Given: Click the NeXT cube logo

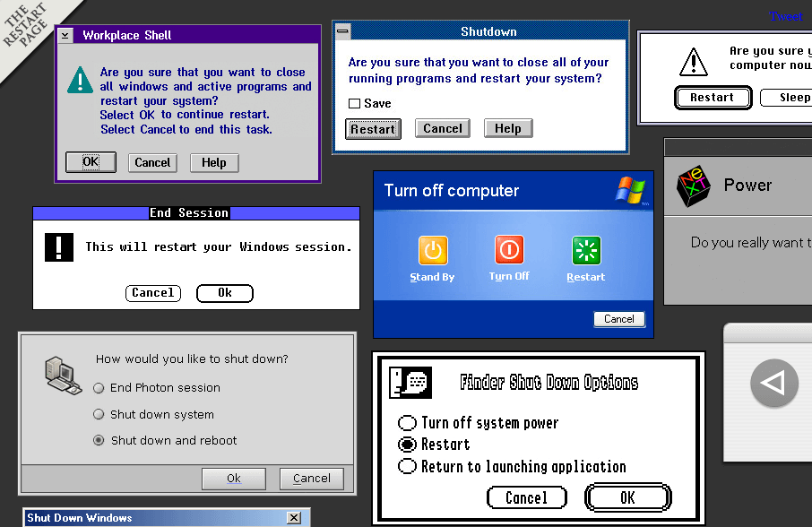Looking at the screenshot, I should pyautogui.click(x=693, y=186).
